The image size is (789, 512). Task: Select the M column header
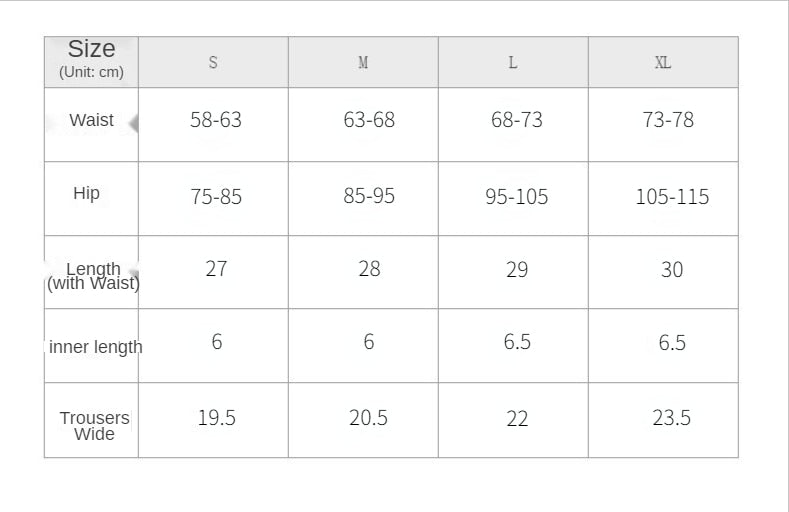pos(363,63)
